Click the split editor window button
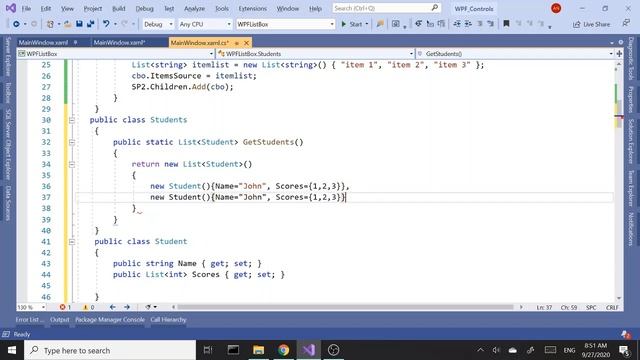Screen dimensions: 640x360 619,53
